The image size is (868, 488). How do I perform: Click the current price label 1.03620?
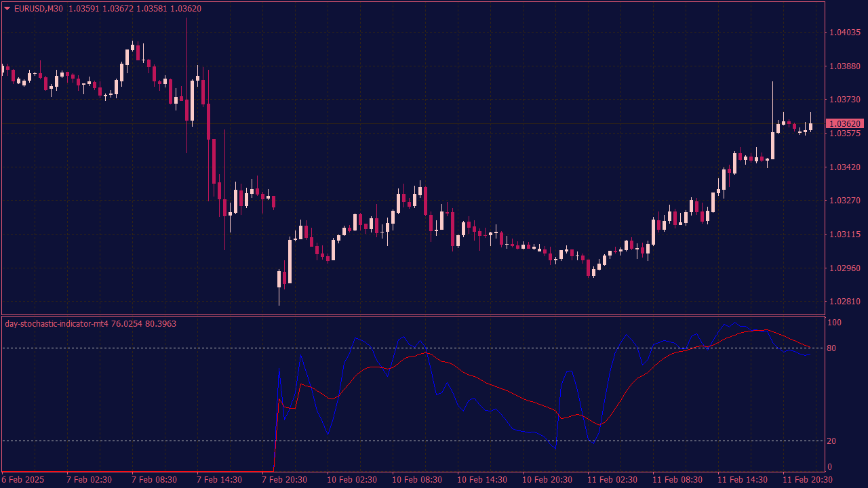tap(844, 124)
